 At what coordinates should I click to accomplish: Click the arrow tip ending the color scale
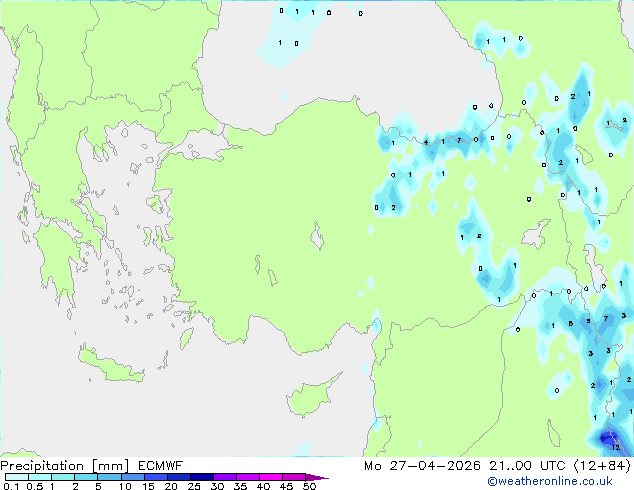pos(319,477)
